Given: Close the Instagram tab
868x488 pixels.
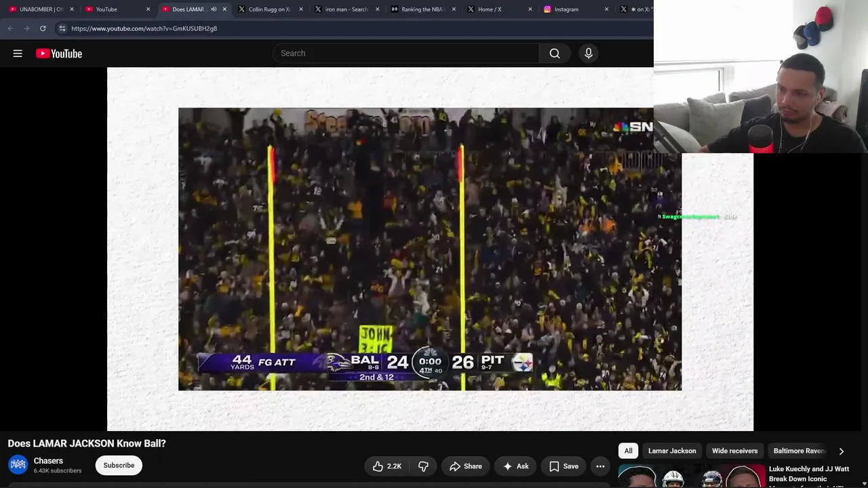Looking at the screenshot, I should click(606, 9).
